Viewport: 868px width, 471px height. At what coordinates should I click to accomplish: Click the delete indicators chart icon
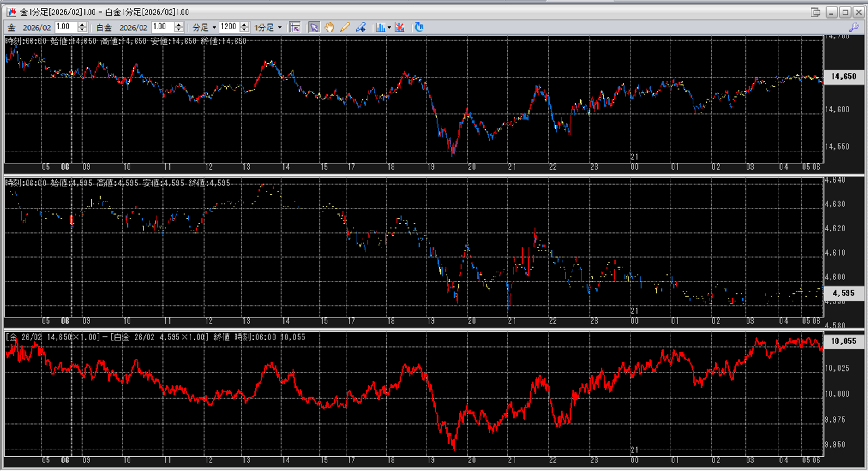(x=400, y=27)
